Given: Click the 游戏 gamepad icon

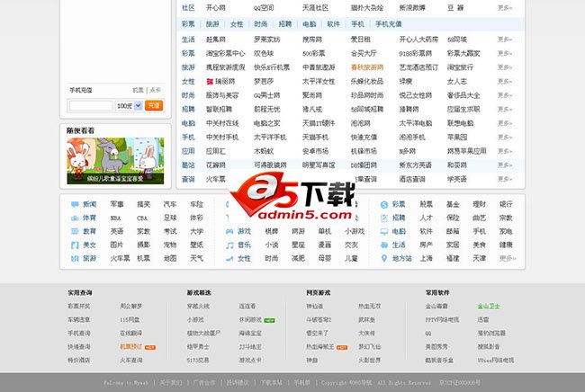Looking at the screenshot, I should coord(229,231).
